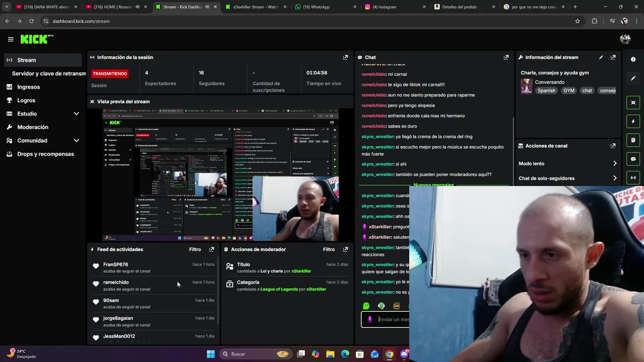Select the angry brown-face emote below the chat

pyautogui.click(x=396, y=306)
